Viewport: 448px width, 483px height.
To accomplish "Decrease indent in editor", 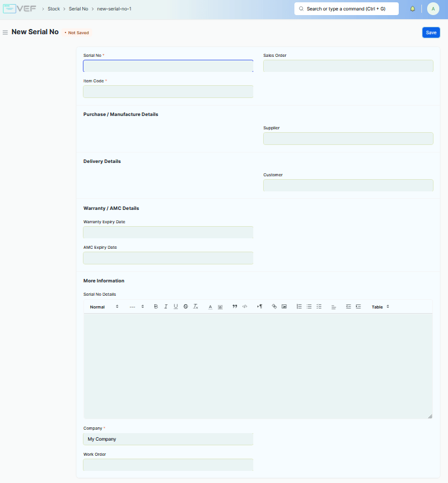I will (x=348, y=307).
